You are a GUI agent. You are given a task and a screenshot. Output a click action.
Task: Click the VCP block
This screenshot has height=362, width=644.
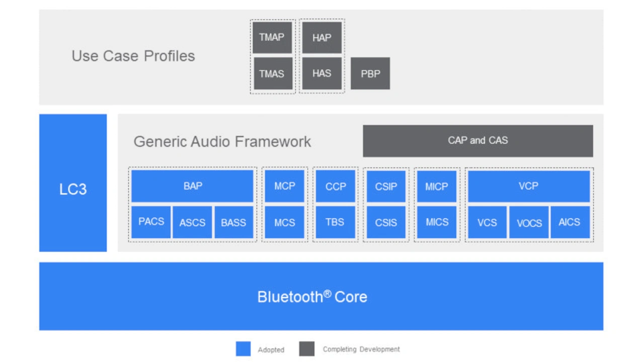tap(529, 186)
